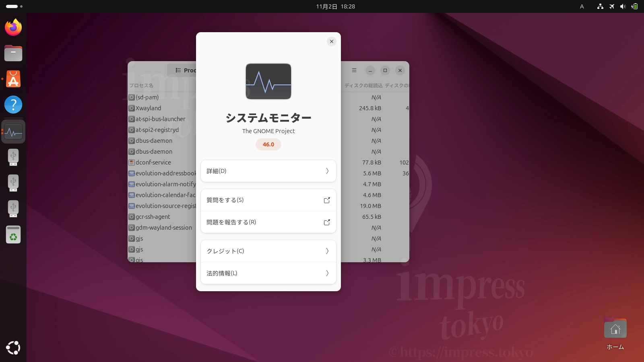Click 'The GNOME Project' developer text
Image resolution: width=644 pixels, height=362 pixels.
click(x=268, y=131)
